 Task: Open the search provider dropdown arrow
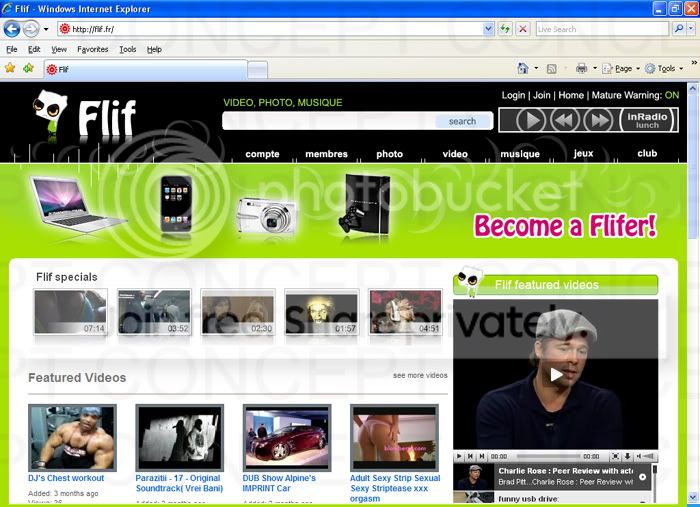click(x=691, y=29)
